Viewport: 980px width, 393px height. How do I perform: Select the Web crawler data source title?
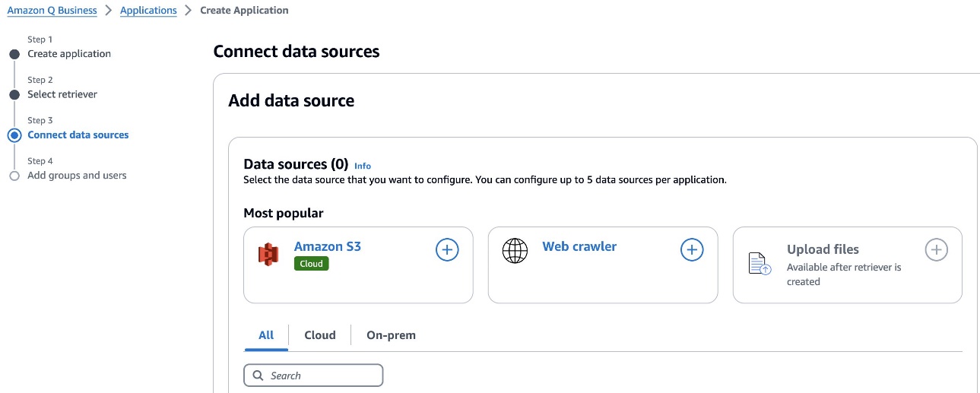tap(579, 246)
